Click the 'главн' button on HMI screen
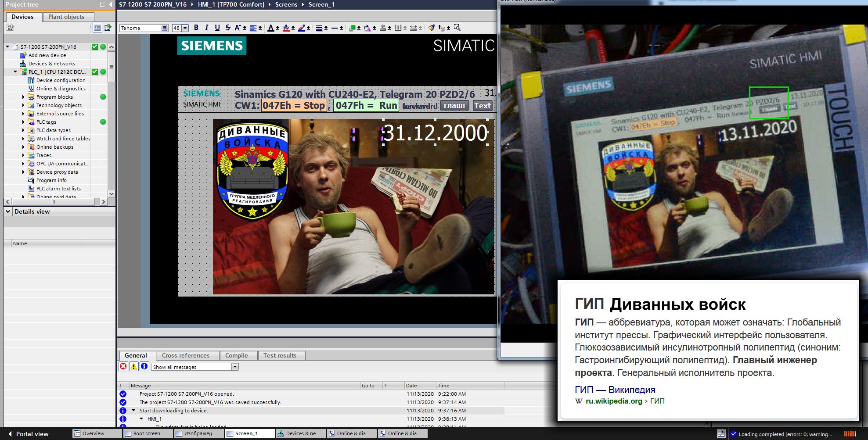Image resolution: width=868 pixels, height=440 pixels. pos(454,105)
